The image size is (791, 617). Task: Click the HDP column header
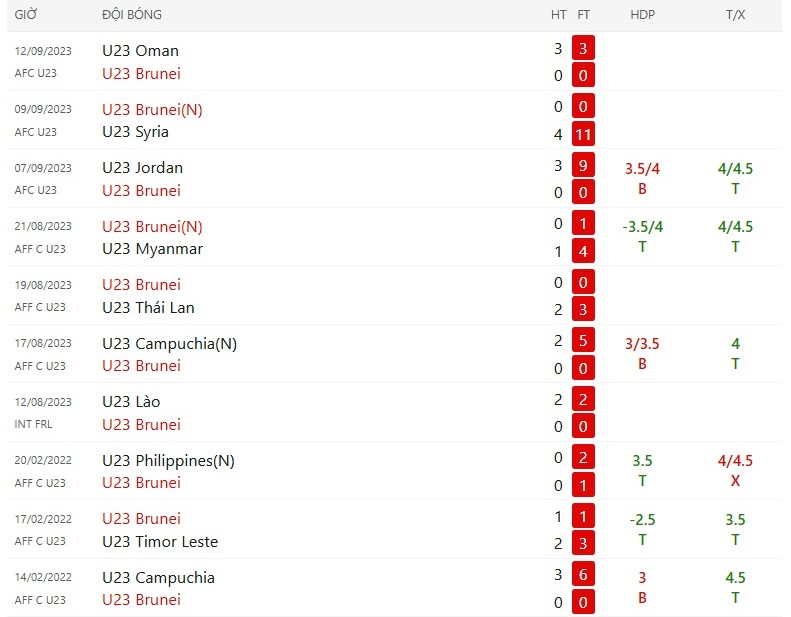(642, 15)
